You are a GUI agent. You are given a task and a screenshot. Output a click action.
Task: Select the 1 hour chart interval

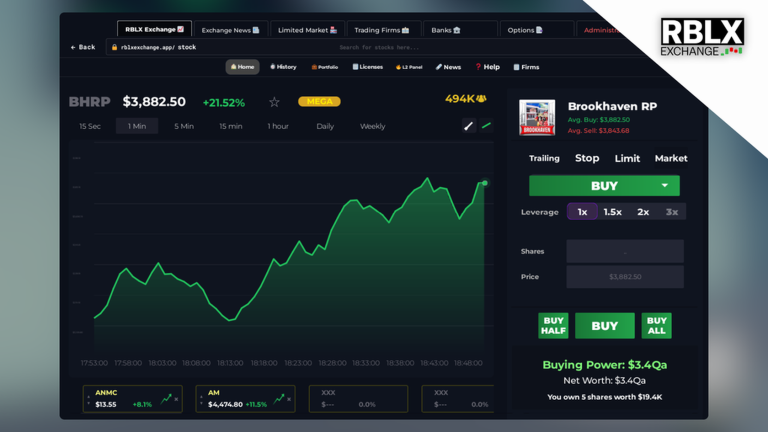pyautogui.click(x=278, y=126)
